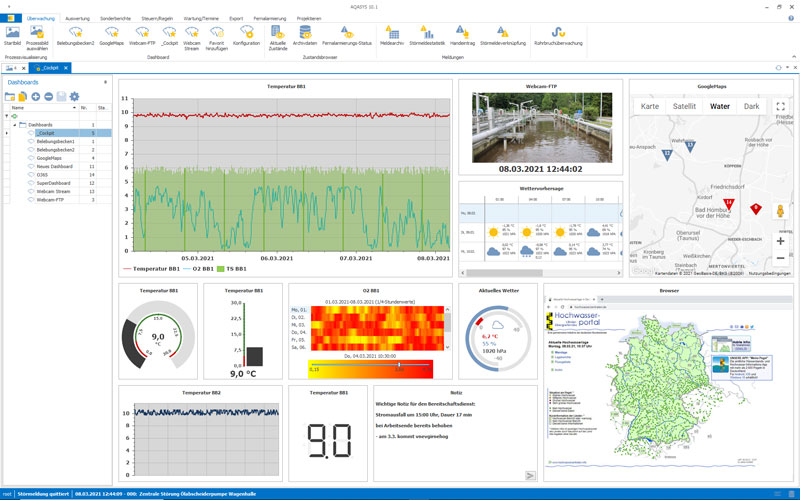800x500 pixels.
Task: Switch to Steuern/Regeln ribbon tab
Action: coord(157,18)
